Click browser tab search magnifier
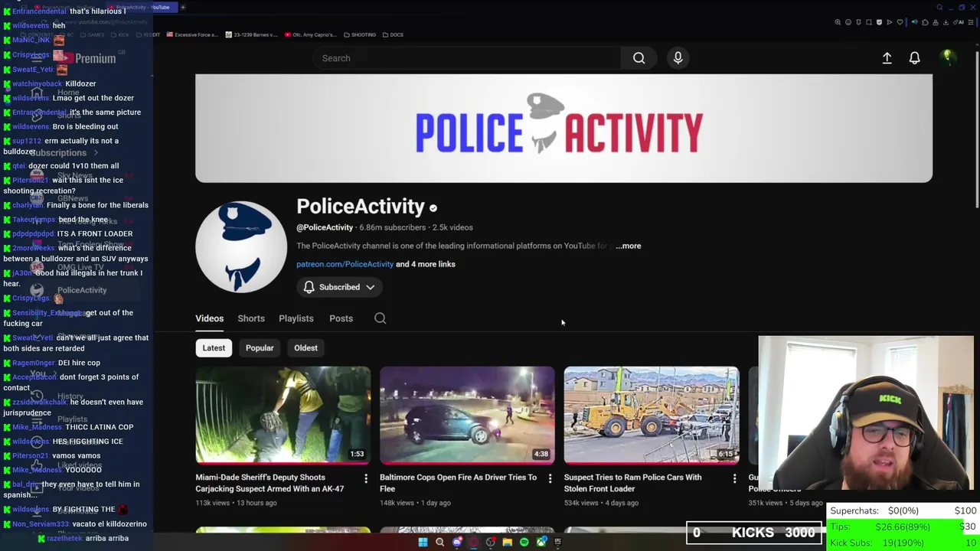The image size is (980, 551). point(939,8)
